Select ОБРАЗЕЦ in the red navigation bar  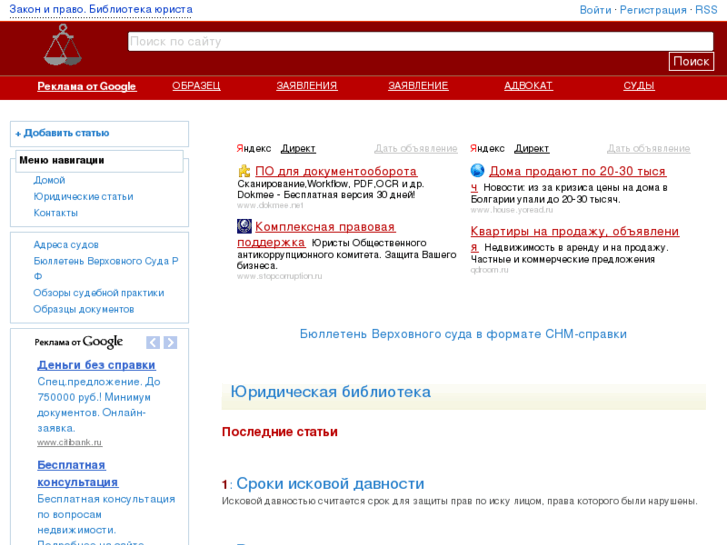[196, 86]
